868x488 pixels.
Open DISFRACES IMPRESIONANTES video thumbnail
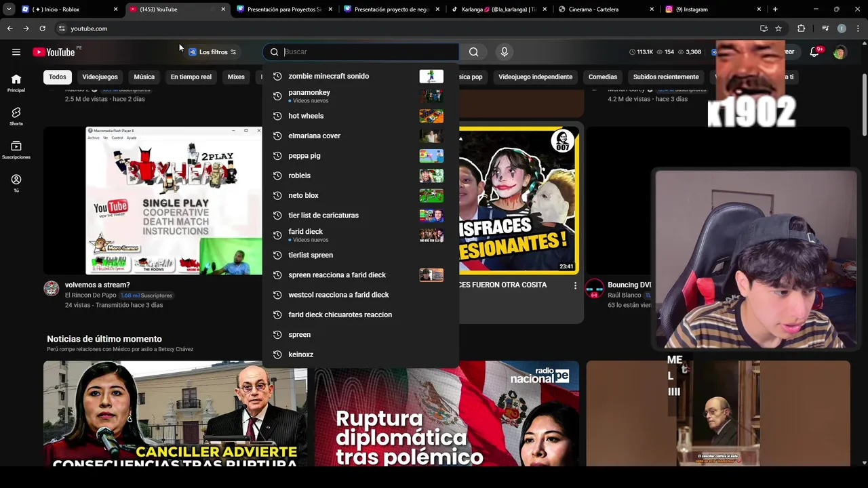[519, 200]
